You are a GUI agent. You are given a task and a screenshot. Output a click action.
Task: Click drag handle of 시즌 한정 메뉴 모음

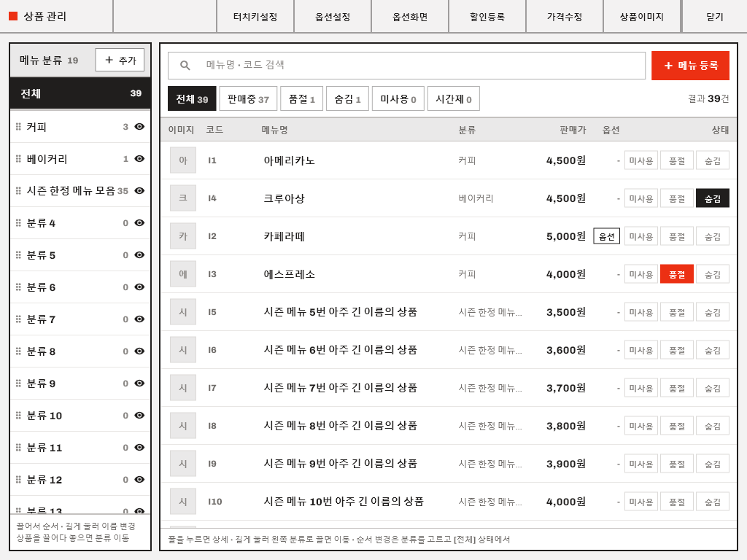click(x=18, y=190)
